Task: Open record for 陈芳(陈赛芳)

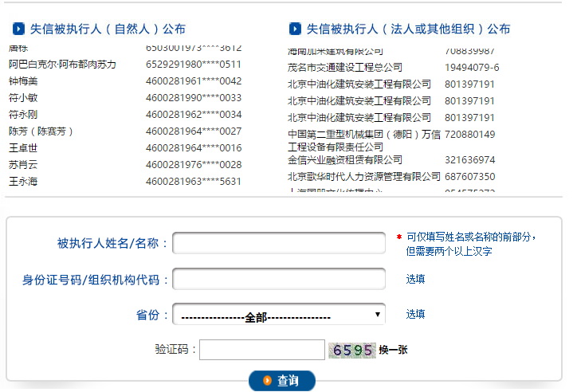Action: [41, 131]
